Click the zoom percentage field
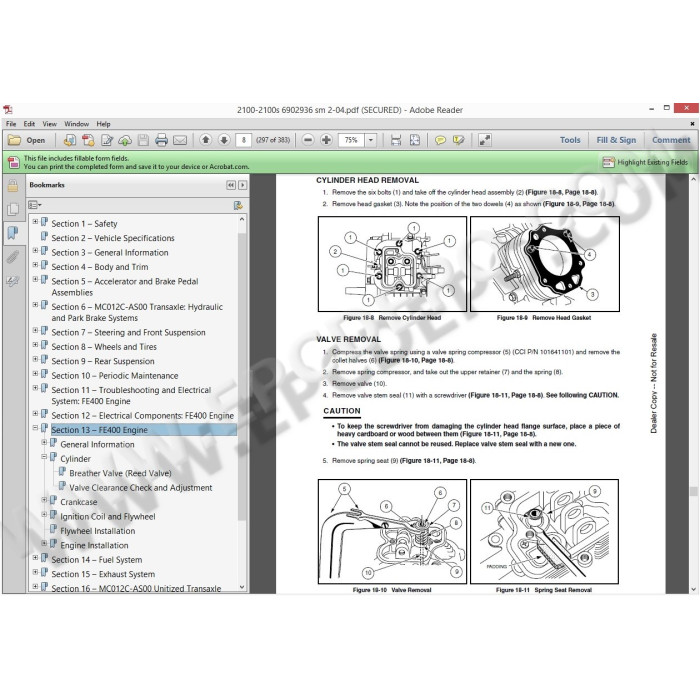Image resolution: width=700 pixels, height=700 pixels. click(x=352, y=140)
